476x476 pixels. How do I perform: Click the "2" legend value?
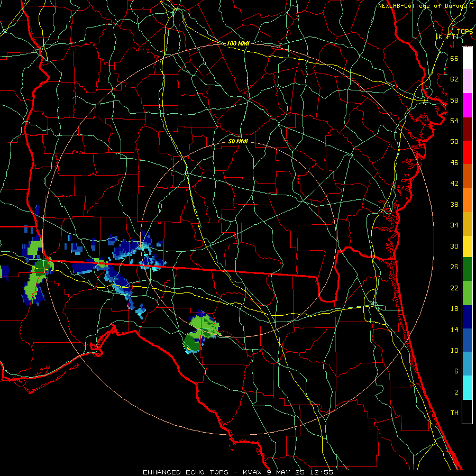tap(456, 392)
